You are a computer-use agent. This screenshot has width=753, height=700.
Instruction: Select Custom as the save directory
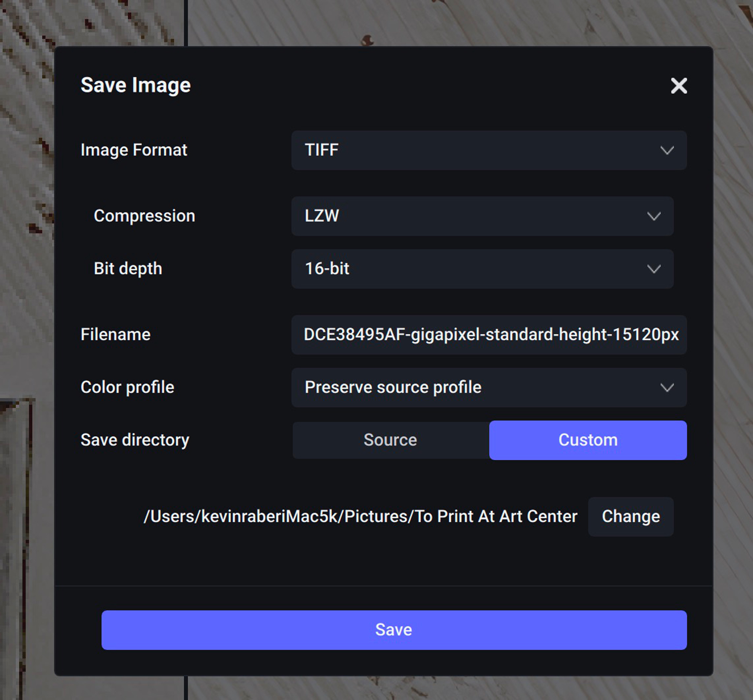coord(588,440)
